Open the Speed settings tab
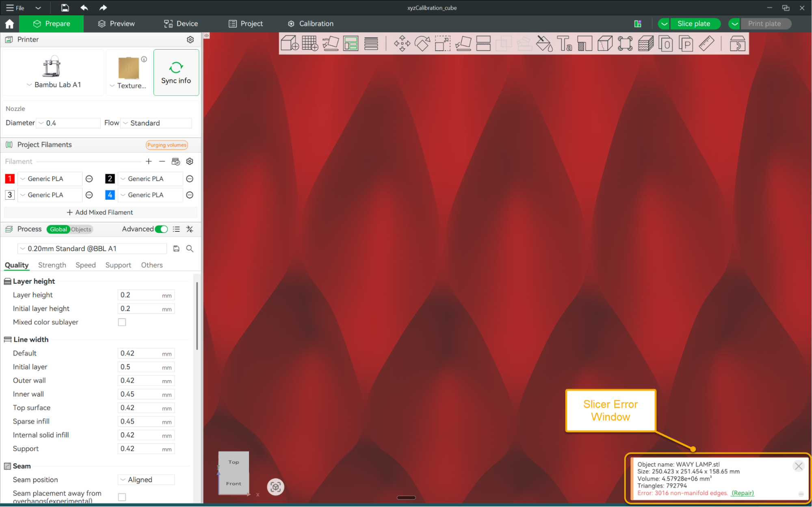This screenshot has height=507, width=812. pos(86,265)
